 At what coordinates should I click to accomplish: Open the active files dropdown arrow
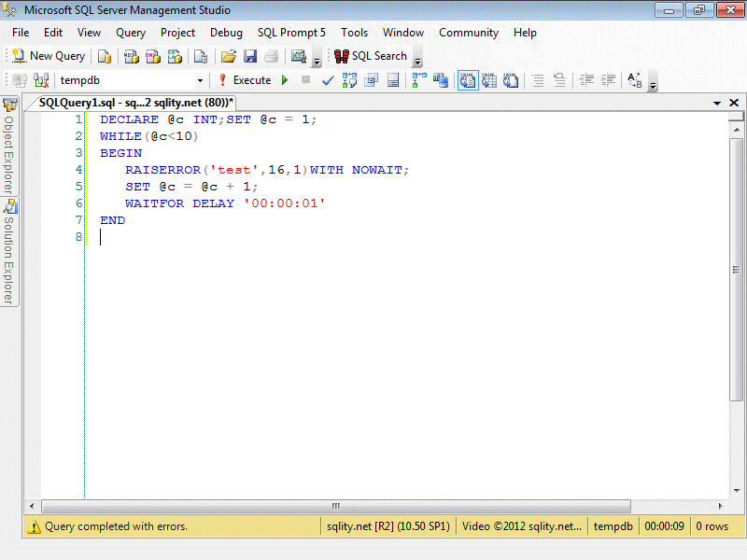tap(716, 103)
